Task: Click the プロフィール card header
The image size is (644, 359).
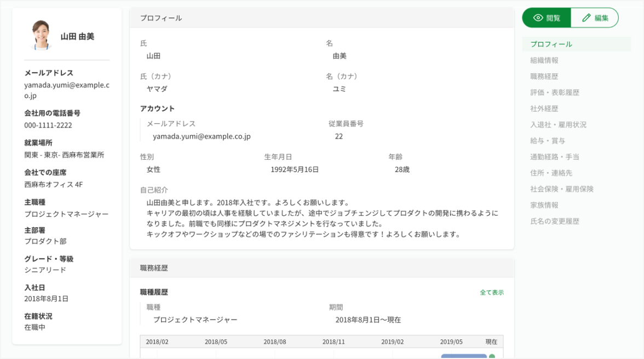Action: click(322, 18)
